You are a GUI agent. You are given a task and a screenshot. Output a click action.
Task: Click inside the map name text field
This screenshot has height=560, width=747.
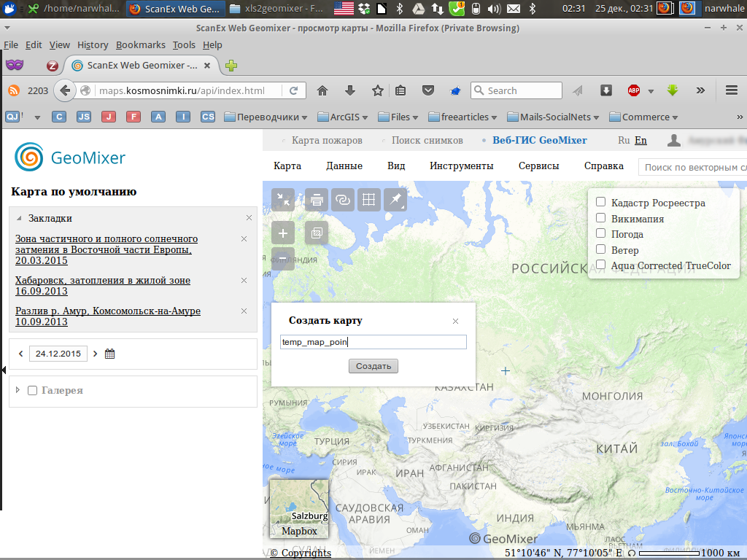(373, 341)
